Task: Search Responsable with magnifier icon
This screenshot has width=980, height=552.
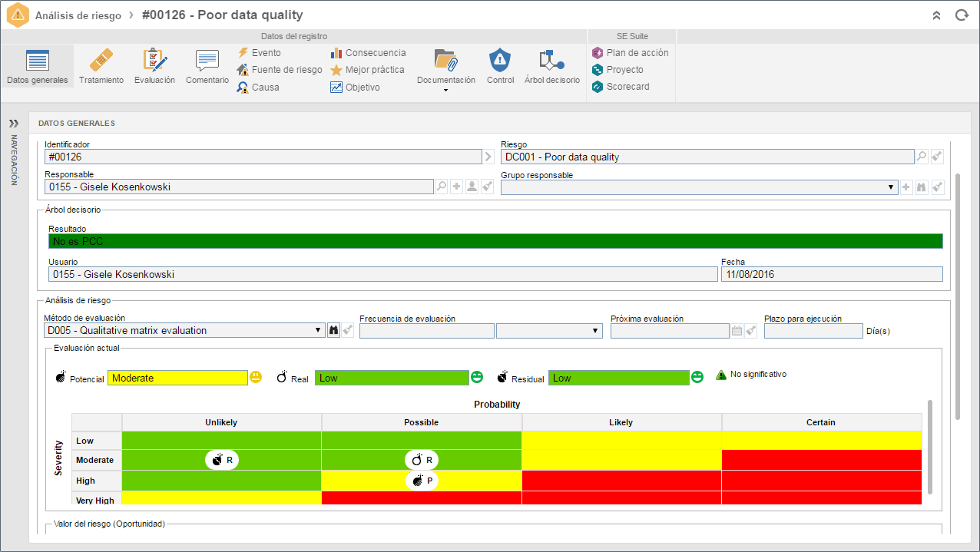Action: pos(442,187)
